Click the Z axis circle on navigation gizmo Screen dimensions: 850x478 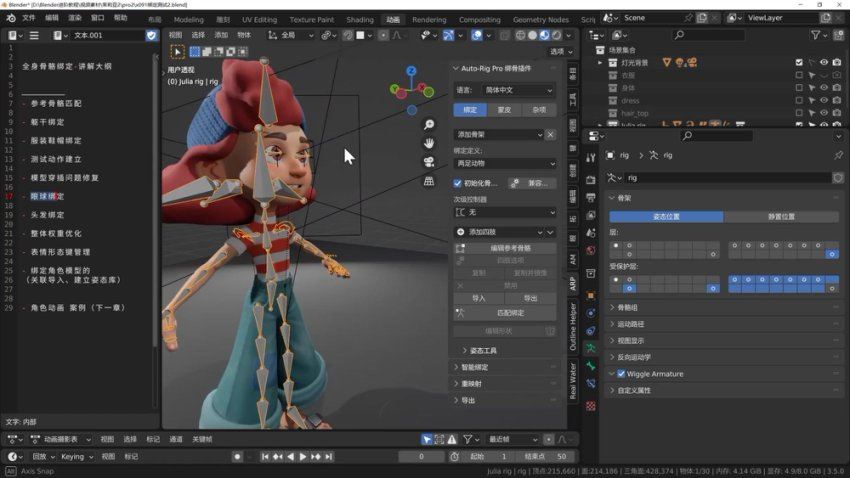[411, 71]
